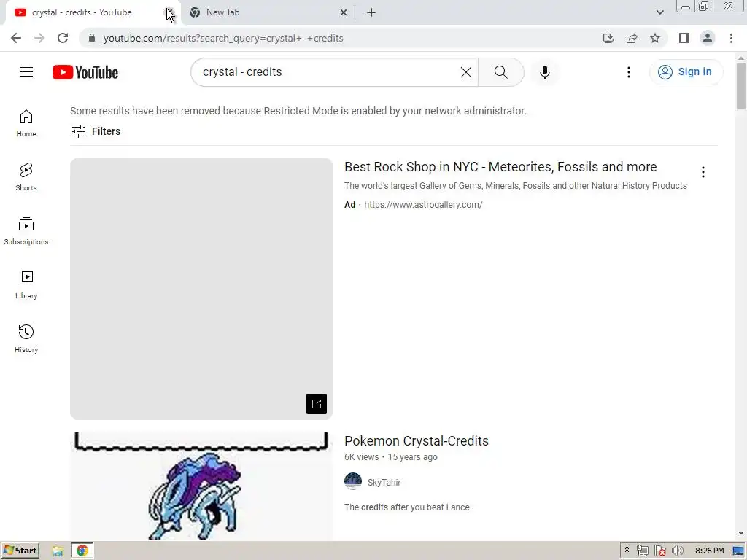This screenshot has width=747, height=560.
Task: Click the install/download icon in the address bar
Action: pyautogui.click(x=608, y=38)
